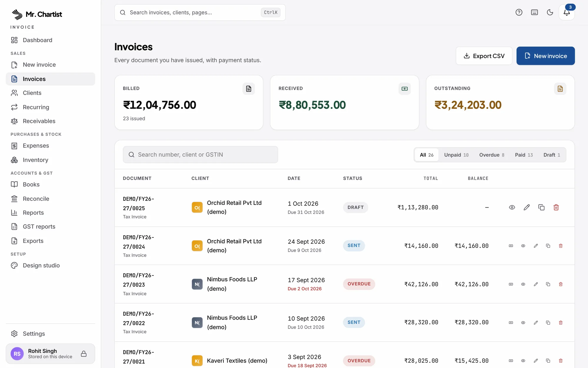Image resolution: width=588 pixels, height=368 pixels.
Task: Go to Dashboard in the sidebar
Action: (x=51, y=40)
